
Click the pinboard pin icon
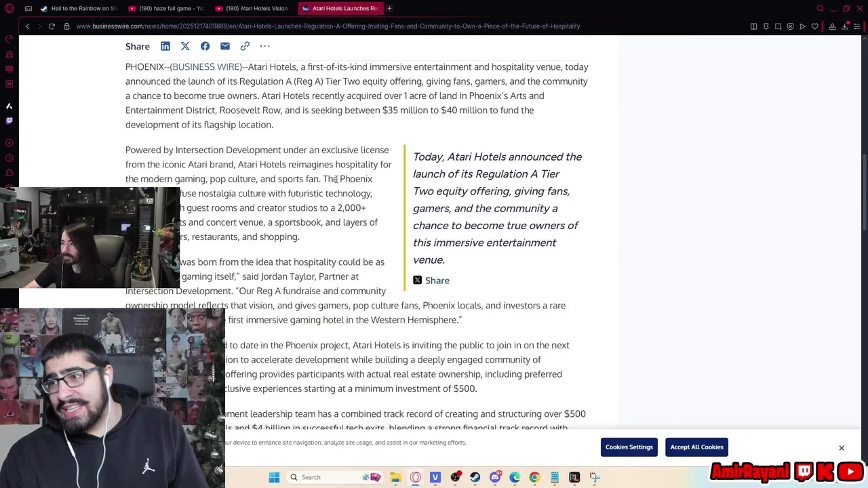766,26
